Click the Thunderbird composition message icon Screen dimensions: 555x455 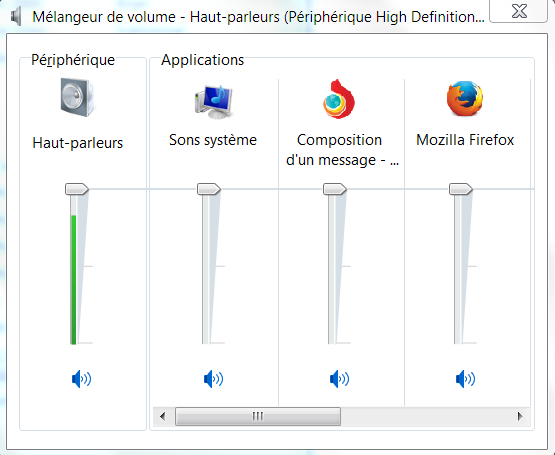pyautogui.click(x=339, y=99)
